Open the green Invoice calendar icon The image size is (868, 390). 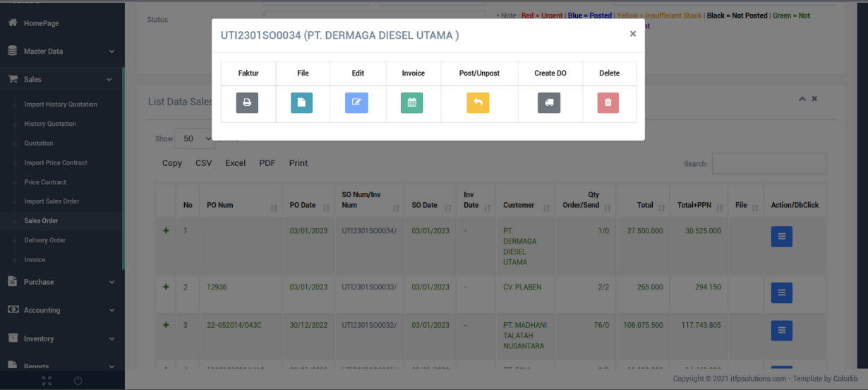click(411, 103)
